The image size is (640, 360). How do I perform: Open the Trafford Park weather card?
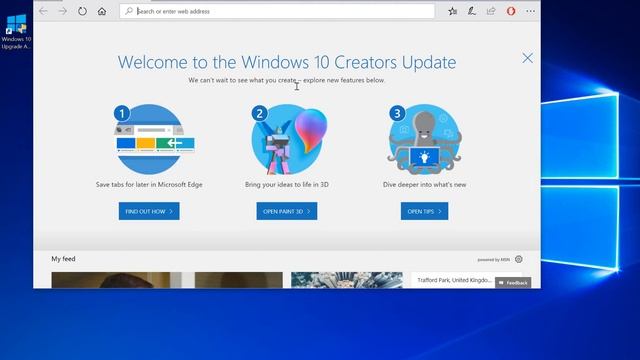point(467,280)
